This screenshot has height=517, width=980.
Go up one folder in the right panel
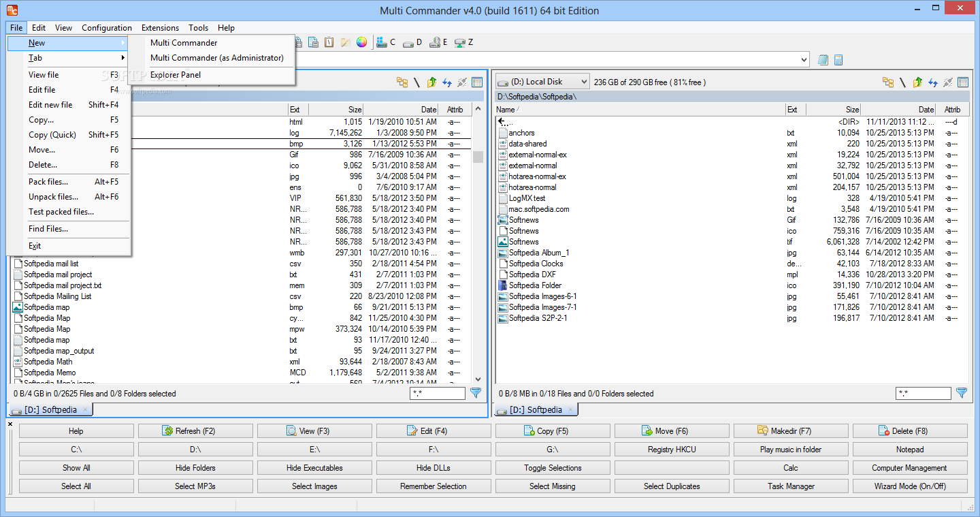[917, 82]
